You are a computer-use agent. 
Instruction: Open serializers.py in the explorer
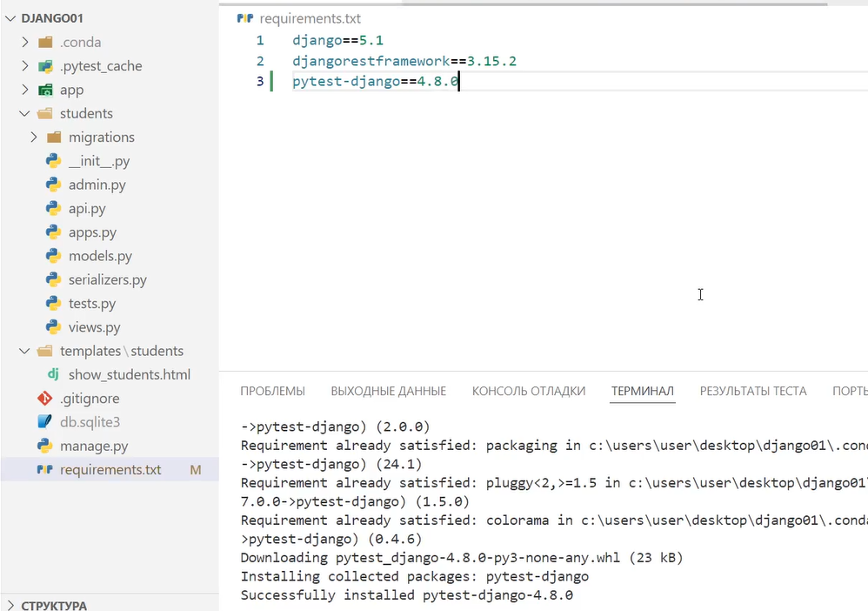click(107, 279)
